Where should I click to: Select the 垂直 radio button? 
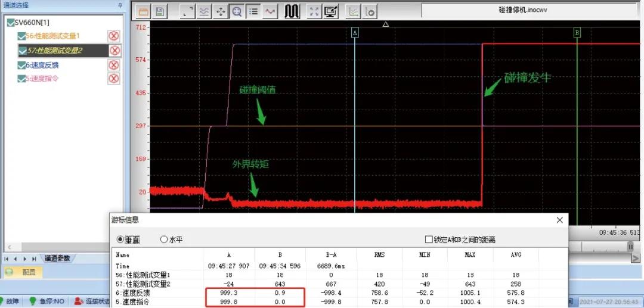pyautogui.click(x=120, y=239)
